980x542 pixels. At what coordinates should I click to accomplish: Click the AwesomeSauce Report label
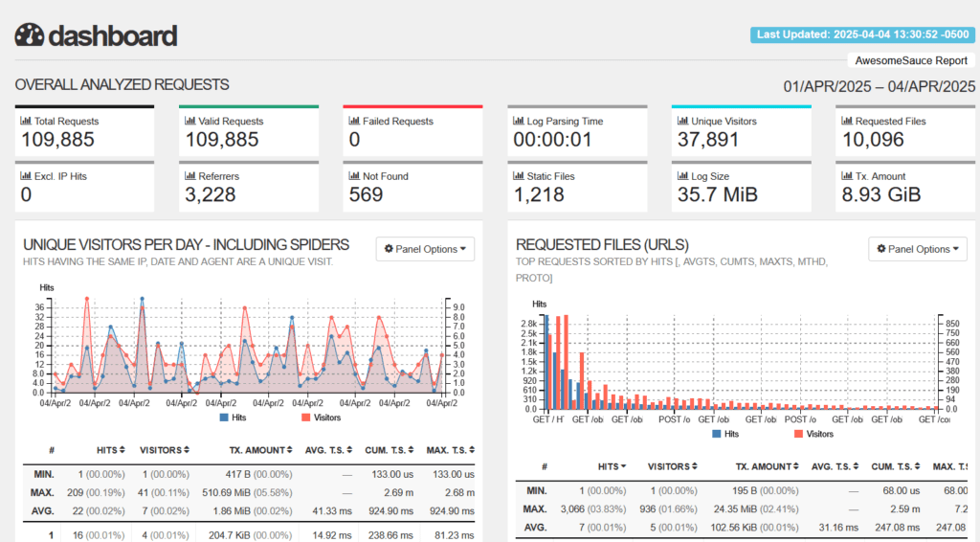pyautogui.click(x=910, y=59)
